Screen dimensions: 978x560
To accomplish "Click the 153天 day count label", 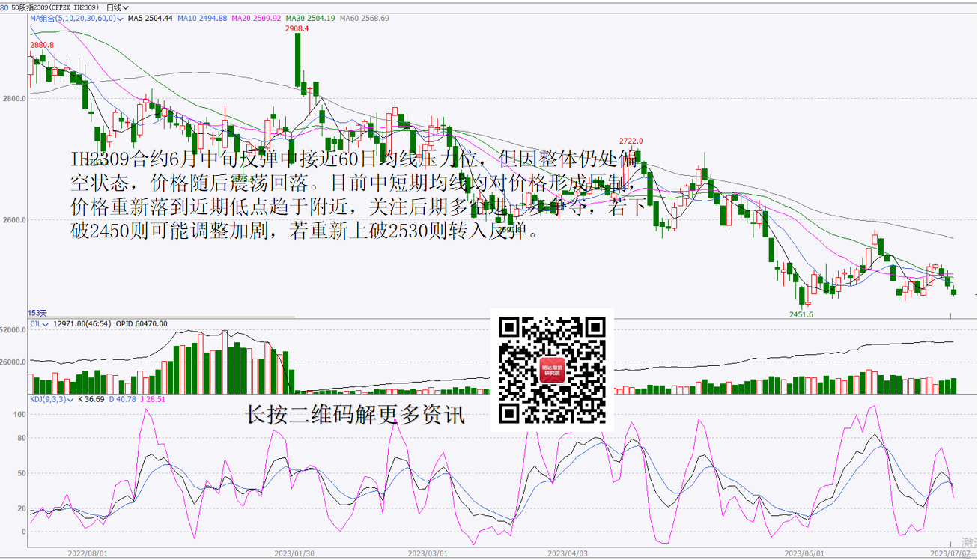I will (37, 312).
